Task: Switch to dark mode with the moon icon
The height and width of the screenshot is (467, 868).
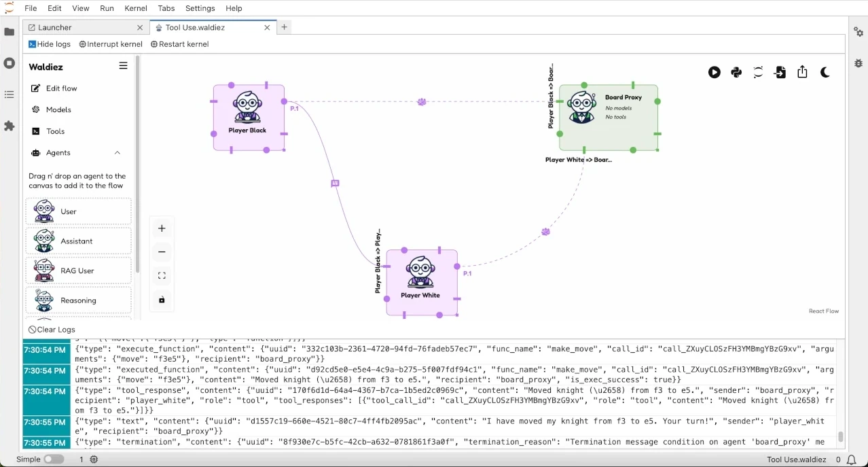Action: pos(825,72)
